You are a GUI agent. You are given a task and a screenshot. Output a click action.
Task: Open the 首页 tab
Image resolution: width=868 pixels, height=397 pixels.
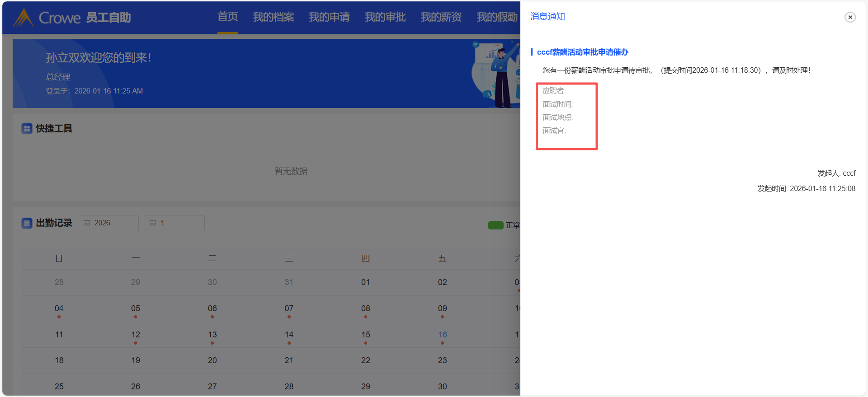pos(227,17)
